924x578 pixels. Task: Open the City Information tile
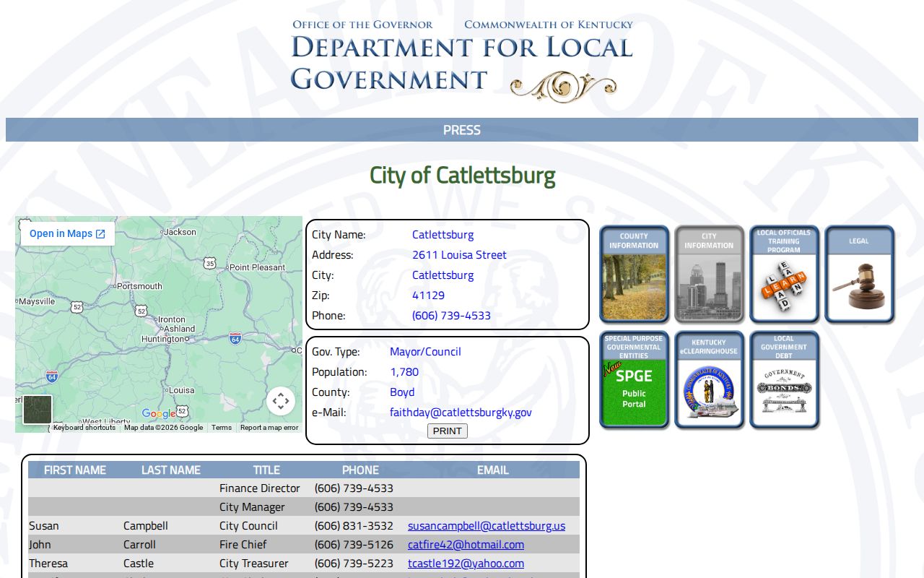[x=709, y=274]
